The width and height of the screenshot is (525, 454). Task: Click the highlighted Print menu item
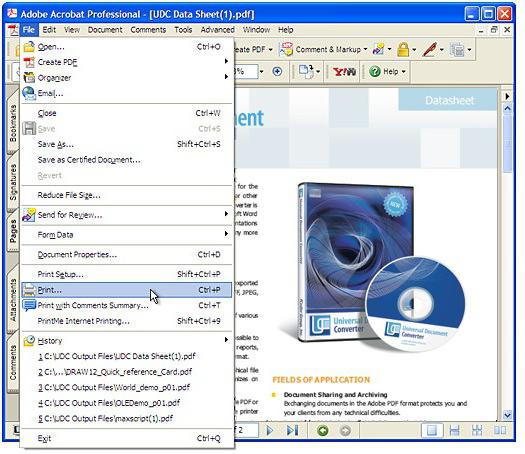tap(127, 290)
